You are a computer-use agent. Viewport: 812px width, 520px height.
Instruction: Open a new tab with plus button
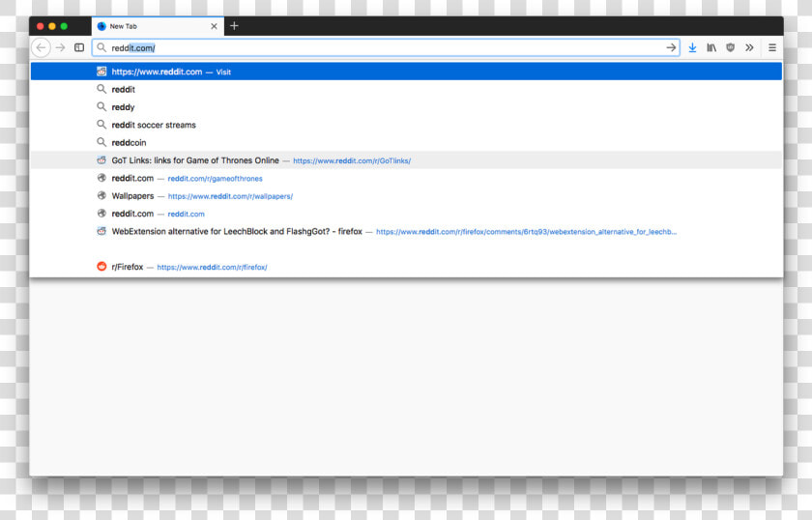click(234, 26)
